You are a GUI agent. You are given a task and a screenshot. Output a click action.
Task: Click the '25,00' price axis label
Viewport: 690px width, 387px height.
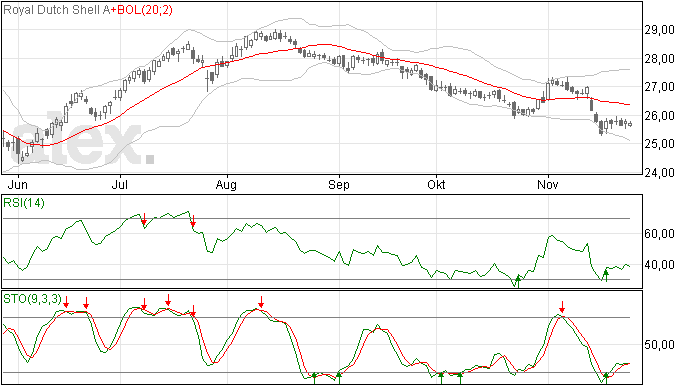(x=660, y=144)
